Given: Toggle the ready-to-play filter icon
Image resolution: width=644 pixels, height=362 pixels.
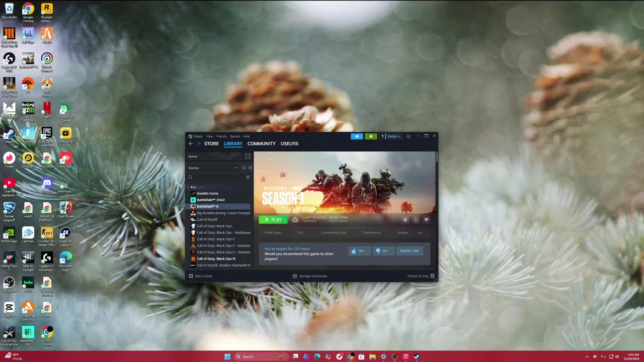Looking at the screenshot, I should pyautogui.click(x=250, y=168).
